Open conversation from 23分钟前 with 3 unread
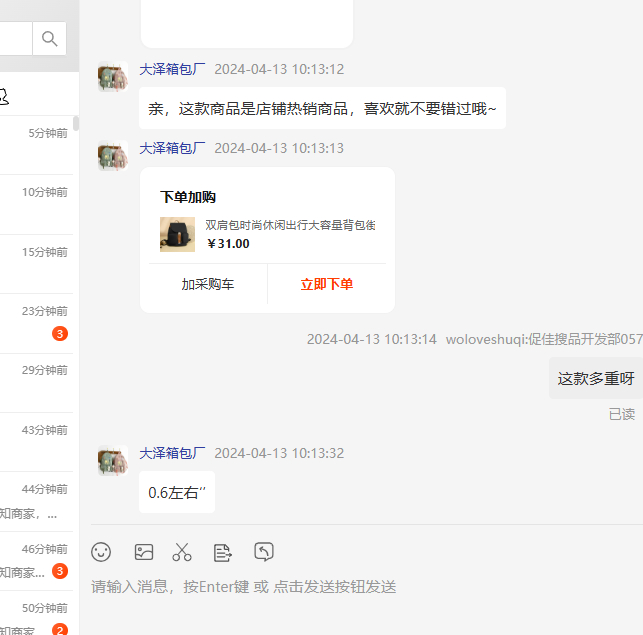This screenshot has height=635, width=643. 36,322
